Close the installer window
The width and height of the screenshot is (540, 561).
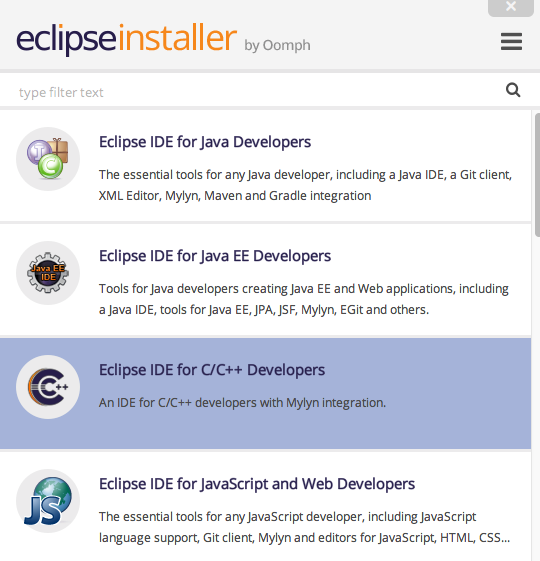point(511,7)
